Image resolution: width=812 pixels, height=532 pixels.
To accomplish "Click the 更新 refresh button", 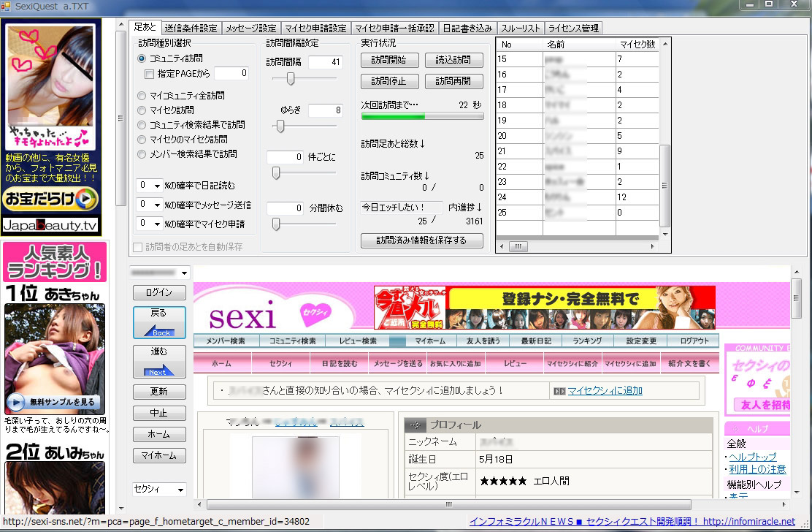I will coord(159,392).
